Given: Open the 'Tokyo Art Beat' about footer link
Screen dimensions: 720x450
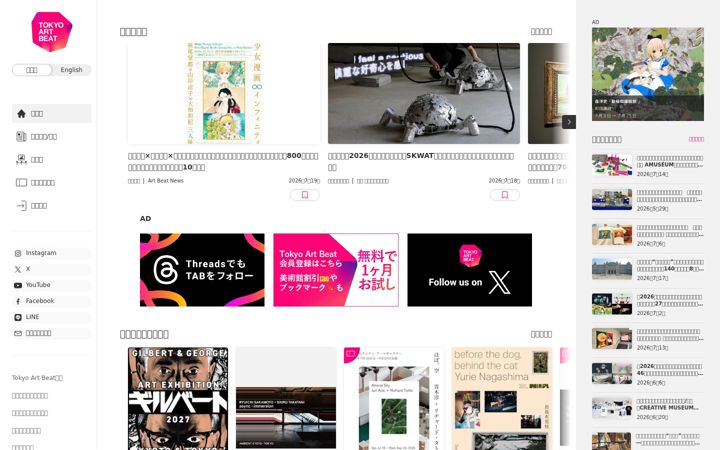Looking at the screenshot, I should [37, 378].
